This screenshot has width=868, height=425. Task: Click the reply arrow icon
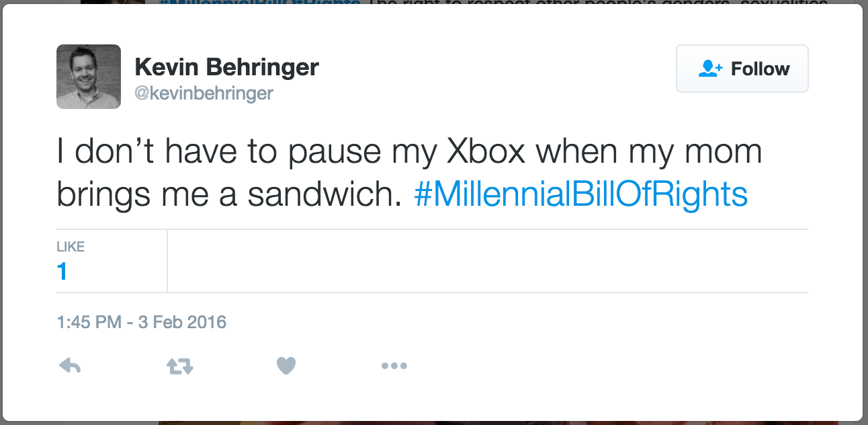pos(70,366)
